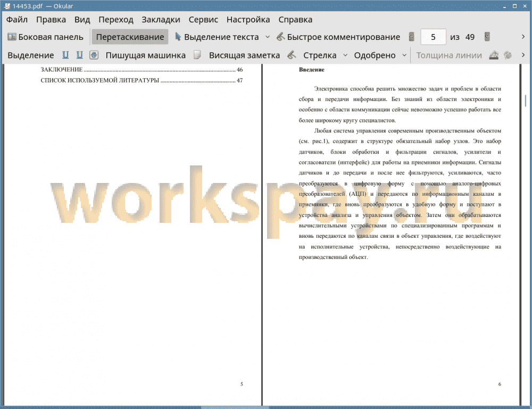Toggle the Боковая панель sidebar
The height and width of the screenshot is (409, 532).
tap(45, 37)
